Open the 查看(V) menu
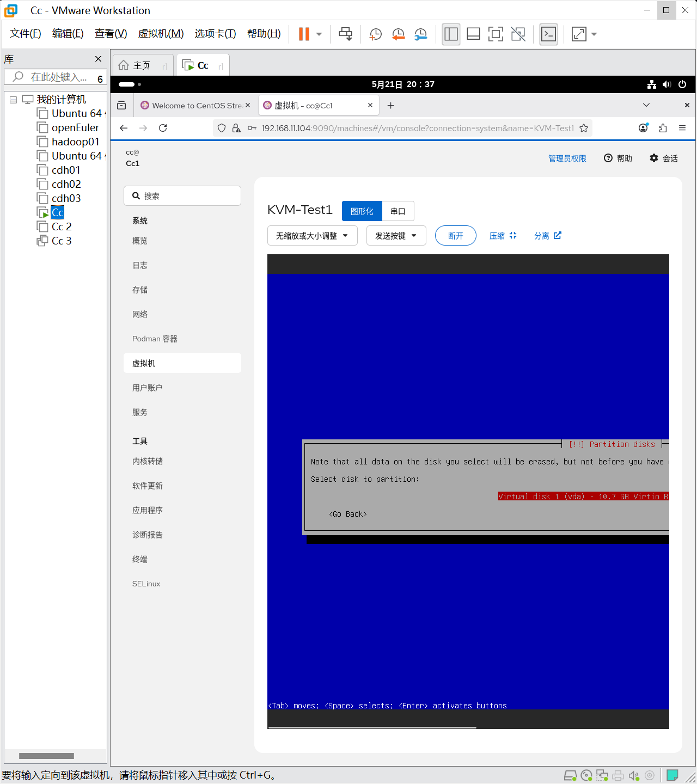This screenshot has width=697, height=784. pos(111,34)
